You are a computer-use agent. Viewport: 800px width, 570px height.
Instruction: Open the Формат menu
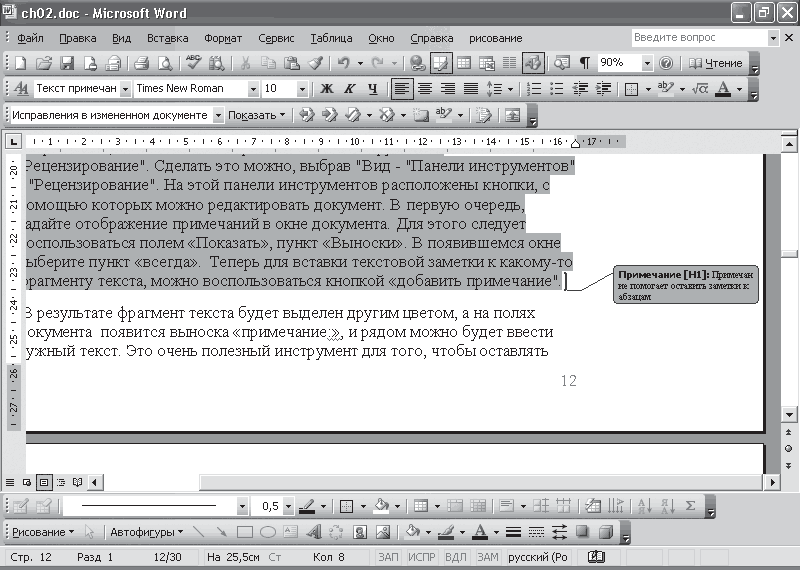pyautogui.click(x=222, y=38)
